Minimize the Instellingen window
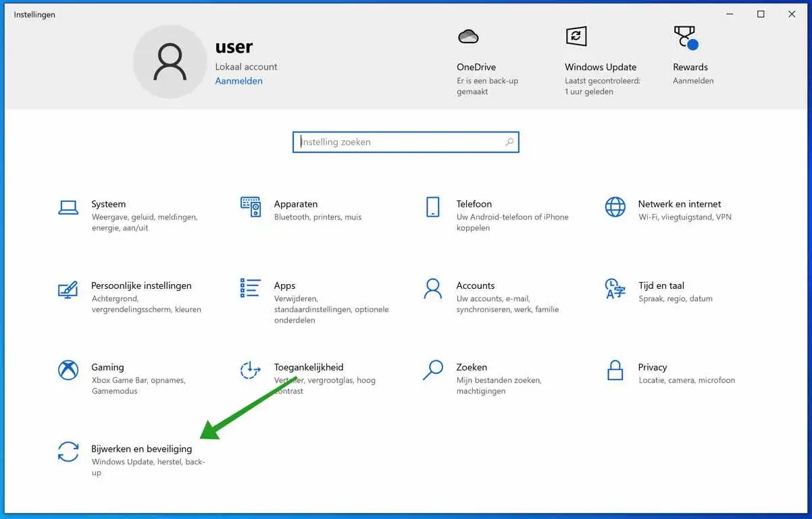 click(730, 14)
